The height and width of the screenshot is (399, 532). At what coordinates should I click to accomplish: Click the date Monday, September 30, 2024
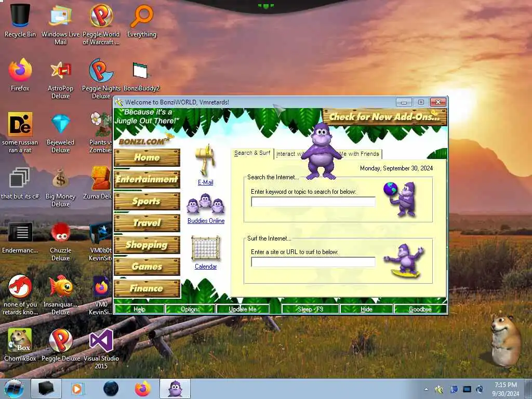point(396,168)
